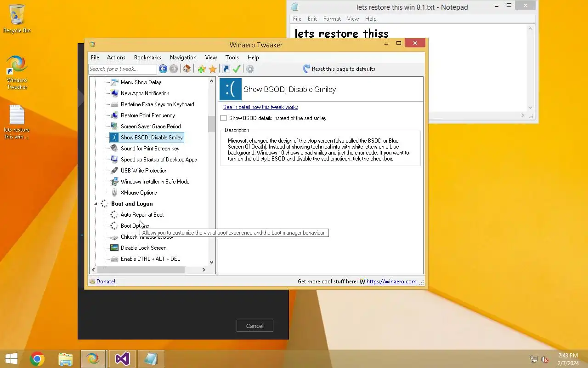
Task: Open the Navigation menu
Action: click(x=183, y=57)
